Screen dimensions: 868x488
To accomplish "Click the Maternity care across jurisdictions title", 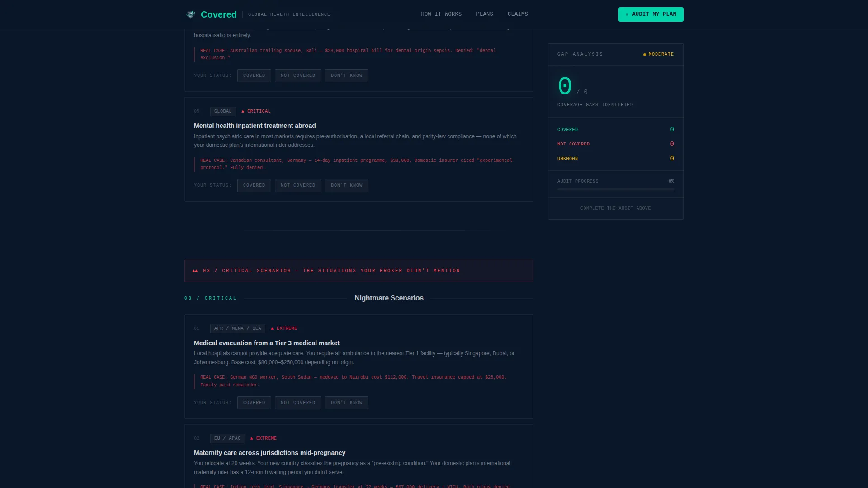I will (270, 453).
